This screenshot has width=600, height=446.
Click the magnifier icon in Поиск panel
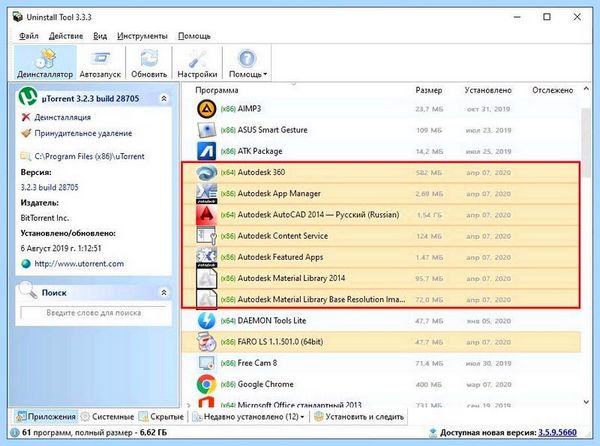[x=28, y=290]
